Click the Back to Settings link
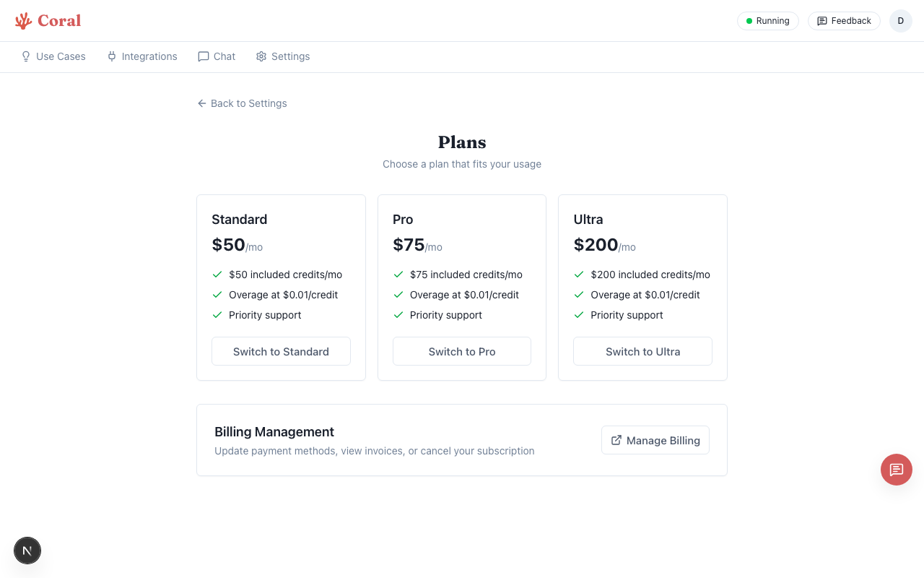This screenshot has width=924, height=578. 241,103
